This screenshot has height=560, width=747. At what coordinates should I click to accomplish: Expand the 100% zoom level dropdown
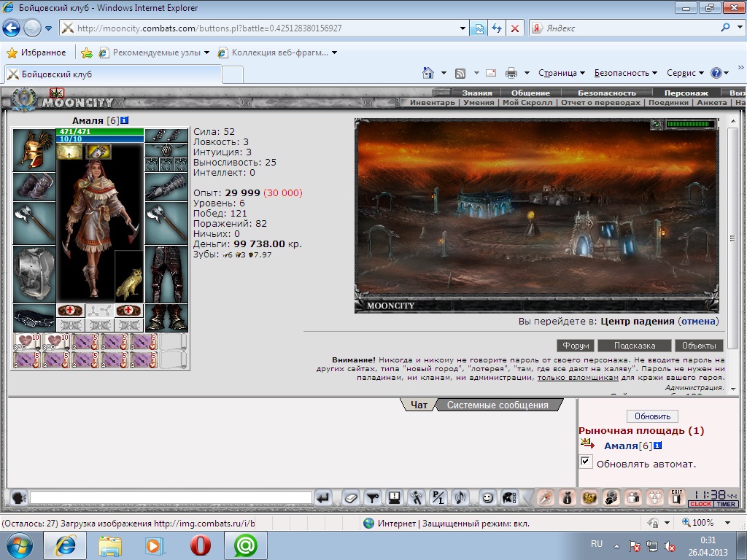[727, 523]
